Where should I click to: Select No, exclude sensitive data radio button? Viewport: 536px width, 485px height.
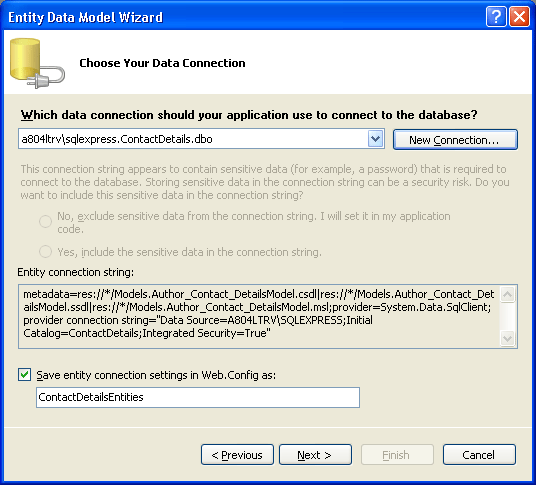tap(45, 221)
